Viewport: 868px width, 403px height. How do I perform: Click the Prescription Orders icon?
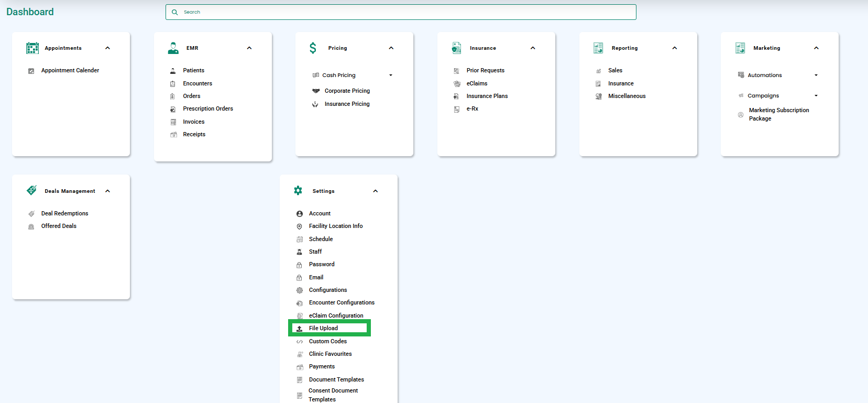[173, 109]
